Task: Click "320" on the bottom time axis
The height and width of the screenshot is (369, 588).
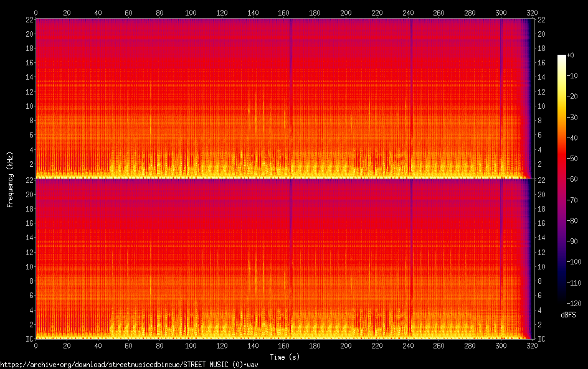Action: tap(532, 346)
